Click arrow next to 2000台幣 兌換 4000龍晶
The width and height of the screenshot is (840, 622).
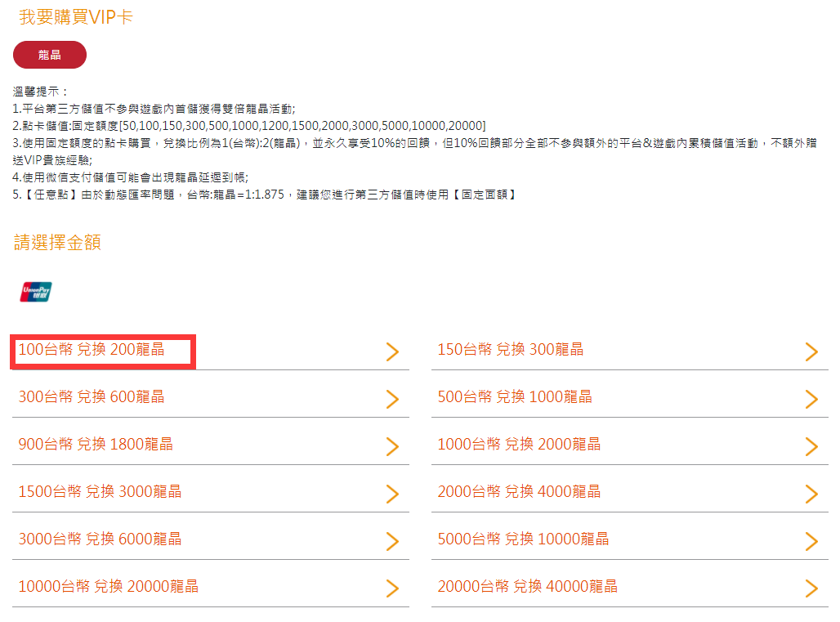click(x=811, y=494)
